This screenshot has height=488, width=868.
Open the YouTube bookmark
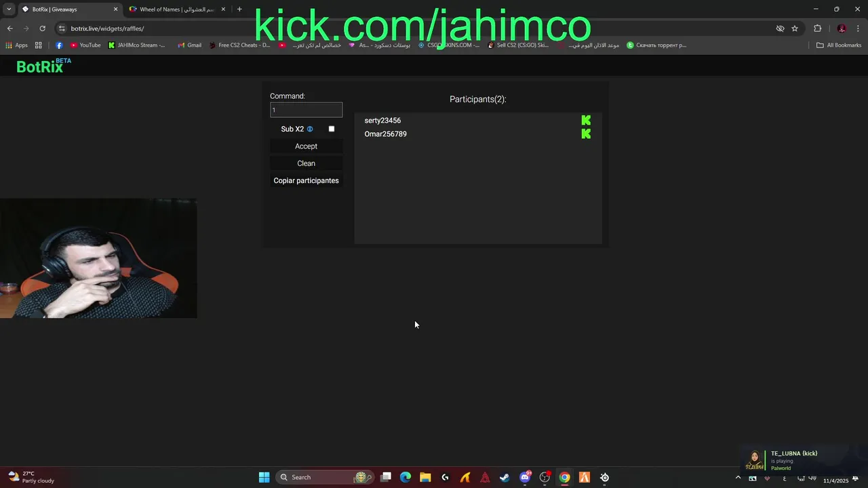85,45
